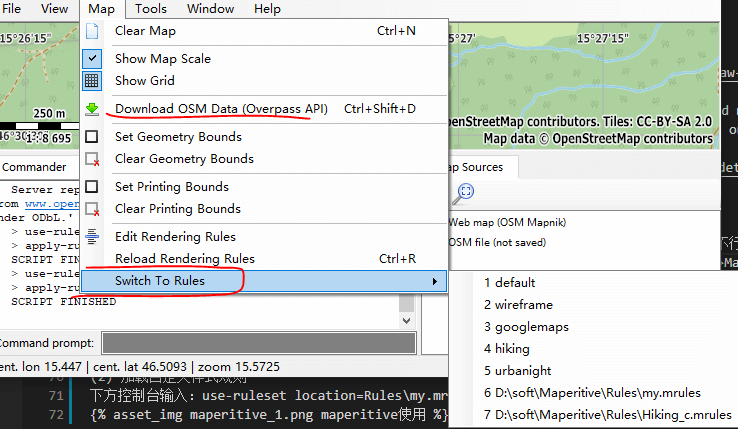The image size is (738, 429).
Task: Click the Clear Map page icon
Action: coord(92,31)
